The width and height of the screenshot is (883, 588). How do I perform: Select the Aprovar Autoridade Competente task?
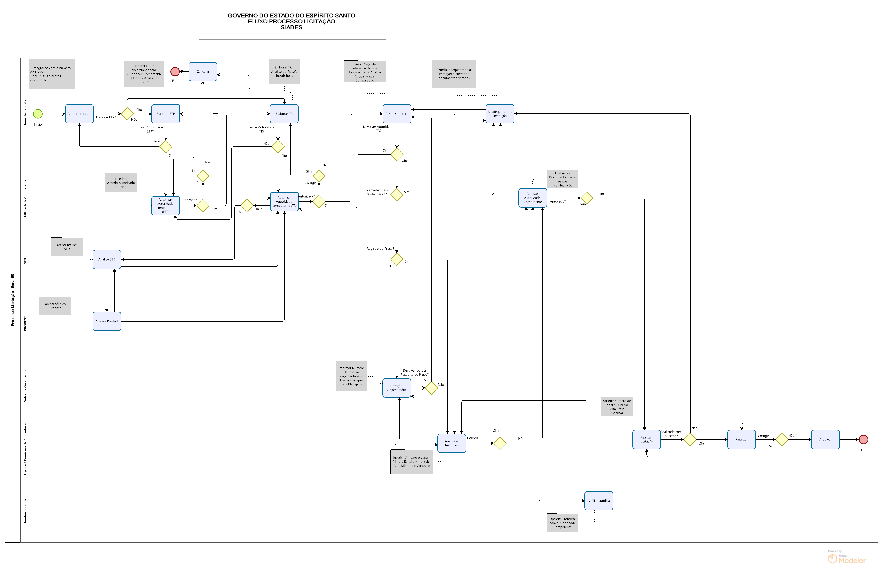(x=533, y=198)
